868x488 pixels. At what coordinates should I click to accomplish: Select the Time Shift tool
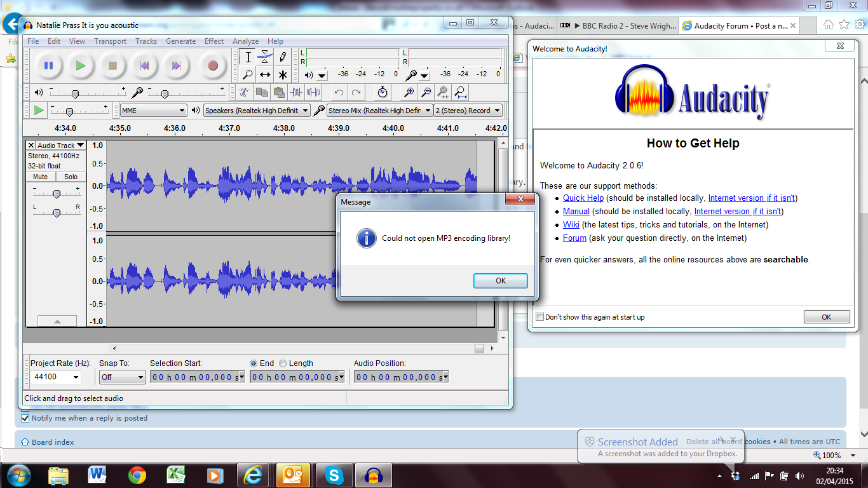265,74
